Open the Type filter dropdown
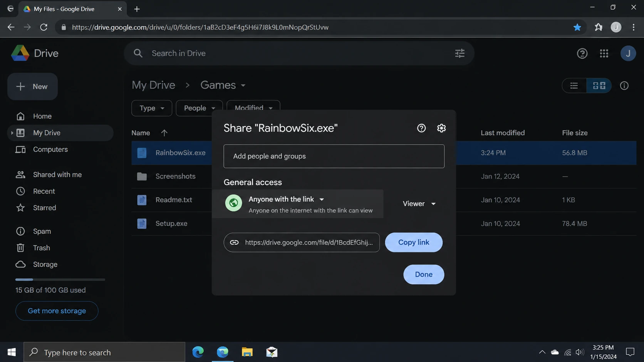The height and width of the screenshot is (362, 644). 152,108
